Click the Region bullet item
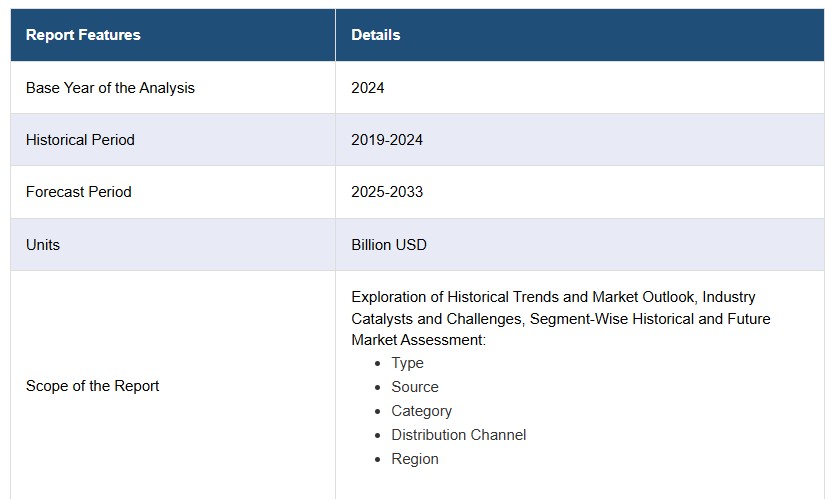This screenshot has width=838, height=499. tap(414, 459)
